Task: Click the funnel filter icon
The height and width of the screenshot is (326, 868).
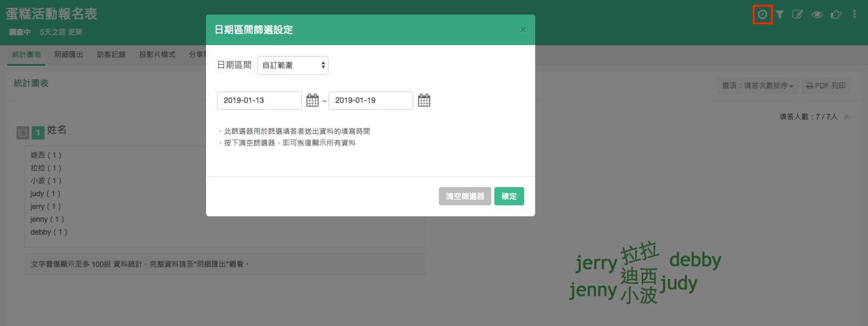Action: 780,14
